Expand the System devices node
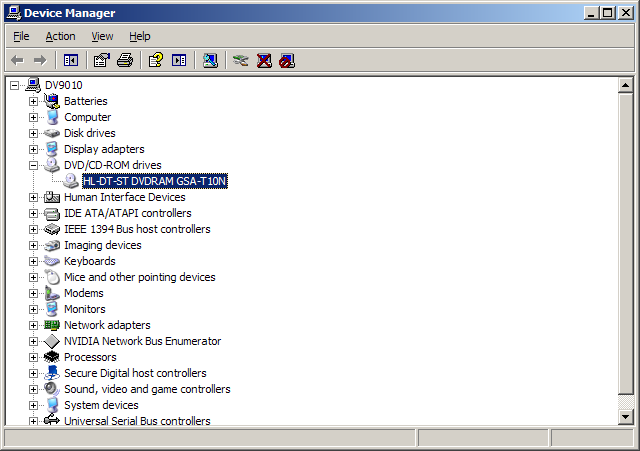This screenshot has height=451, width=640. pyautogui.click(x=33, y=405)
